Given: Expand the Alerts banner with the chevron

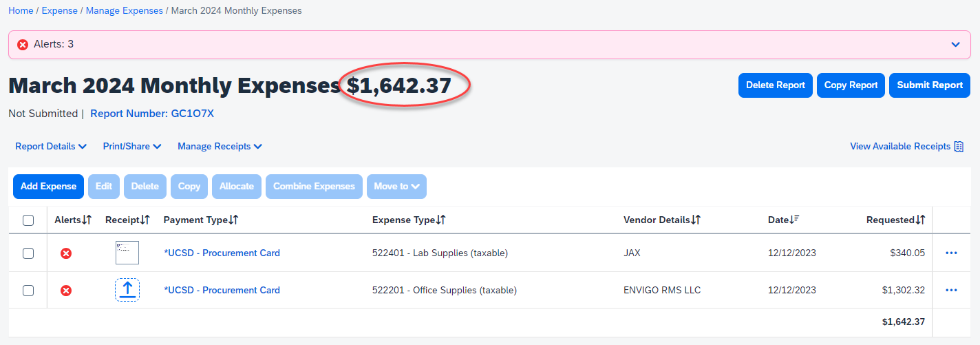Looking at the screenshot, I should pyautogui.click(x=955, y=45).
